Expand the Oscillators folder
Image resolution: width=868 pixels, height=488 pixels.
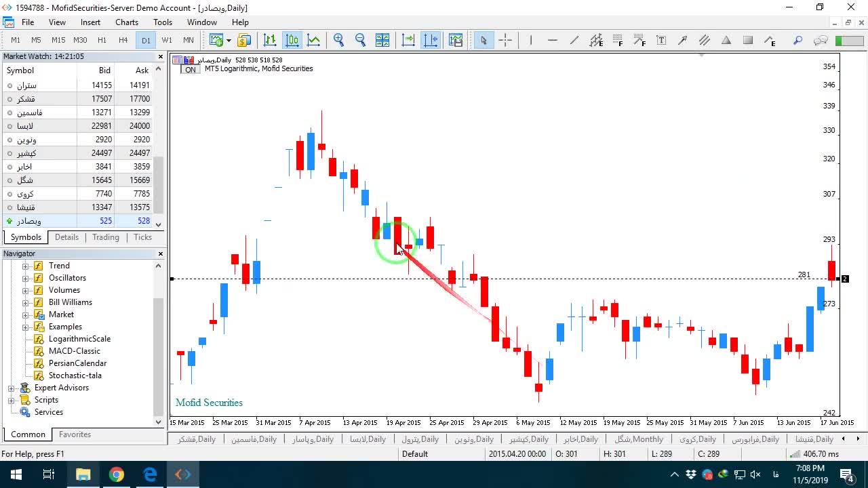[x=26, y=278]
